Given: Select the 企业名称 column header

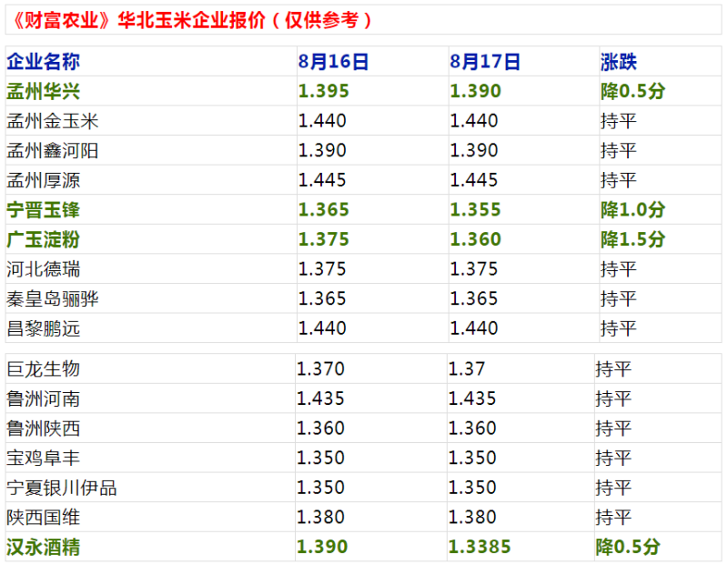Looking at the screenshot, I should point(43,62).
